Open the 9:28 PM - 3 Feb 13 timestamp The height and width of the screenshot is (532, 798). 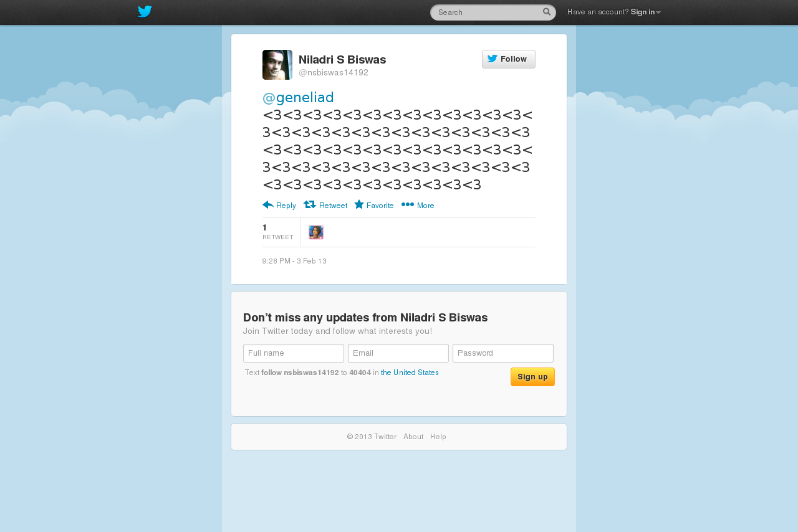[x=294, y=261]
